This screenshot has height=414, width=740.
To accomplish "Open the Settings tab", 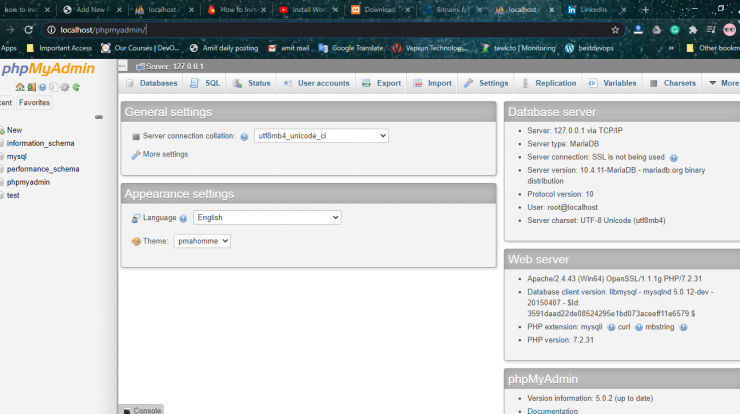I will pyautogui.click(x=486, y=83).
